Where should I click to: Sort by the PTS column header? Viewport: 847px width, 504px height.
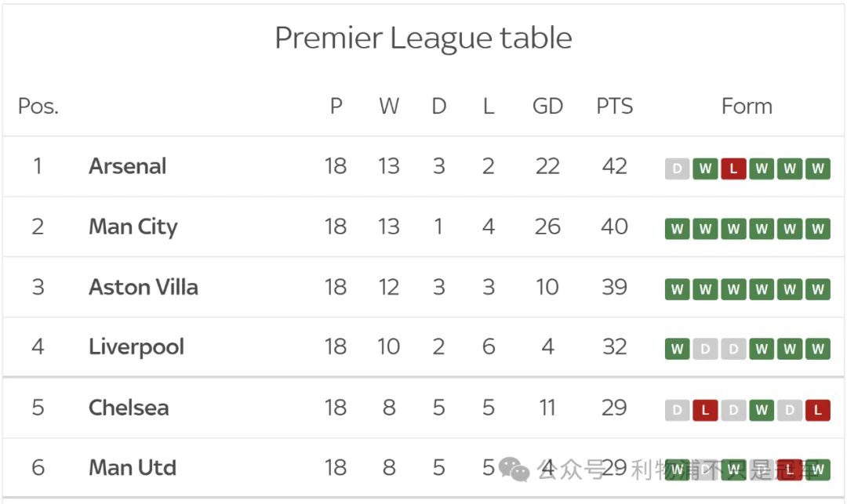point(614,107)
